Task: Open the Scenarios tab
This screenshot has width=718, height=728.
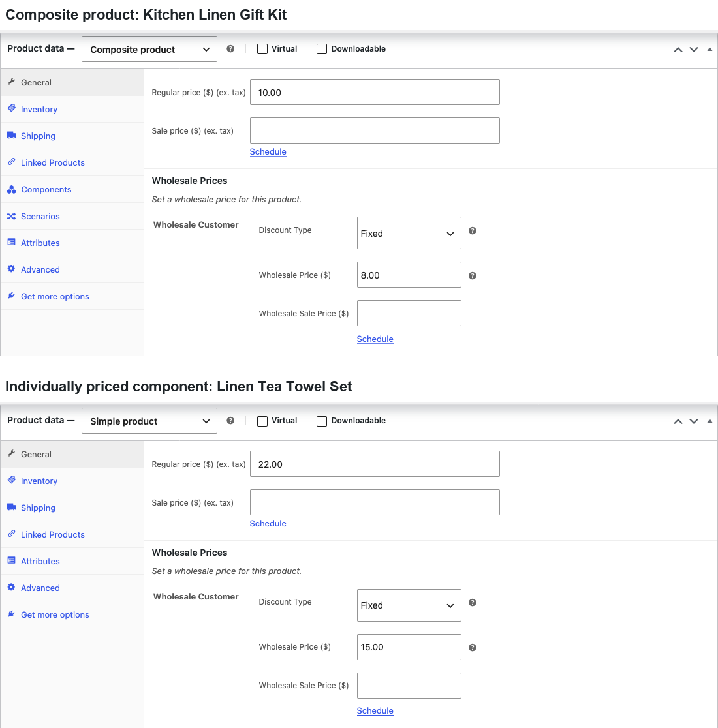Action: click(72, 217)
